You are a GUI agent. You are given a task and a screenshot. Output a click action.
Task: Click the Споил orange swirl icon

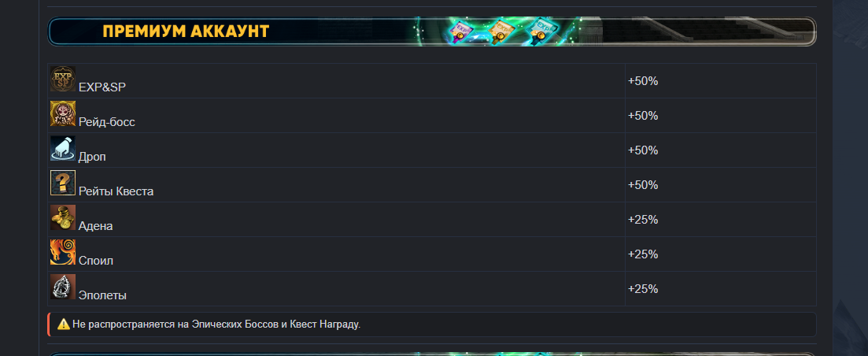[62, 252]
